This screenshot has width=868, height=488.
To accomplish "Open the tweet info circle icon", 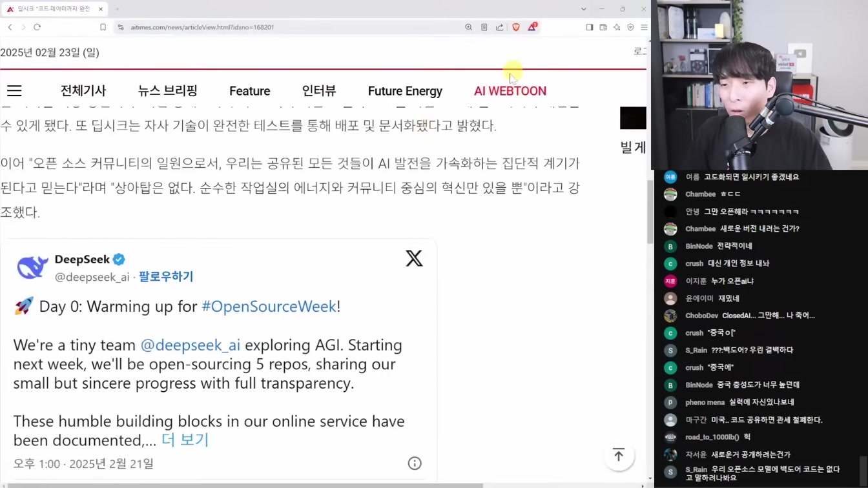I will (415, 463).
